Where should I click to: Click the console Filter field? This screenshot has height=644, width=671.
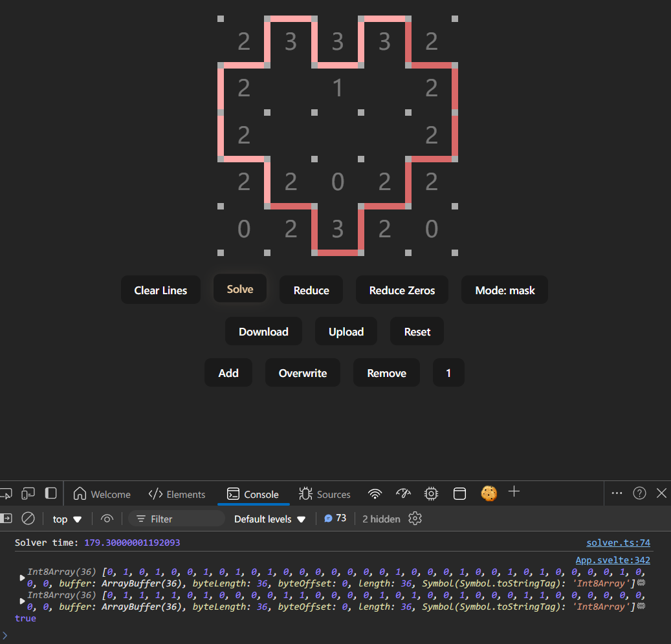click(177, 519)
